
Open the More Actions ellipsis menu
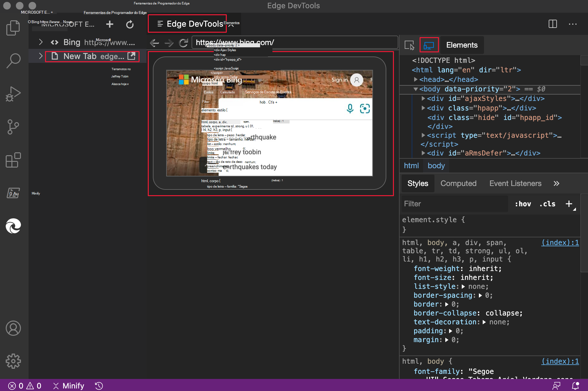[x=573, y=24]
